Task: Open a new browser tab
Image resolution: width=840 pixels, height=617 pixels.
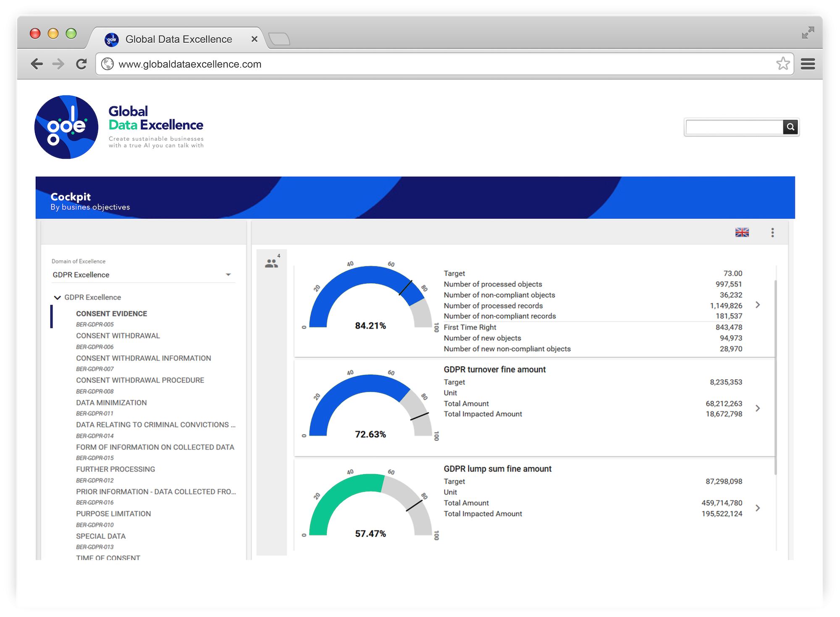Action: [279, 39]
